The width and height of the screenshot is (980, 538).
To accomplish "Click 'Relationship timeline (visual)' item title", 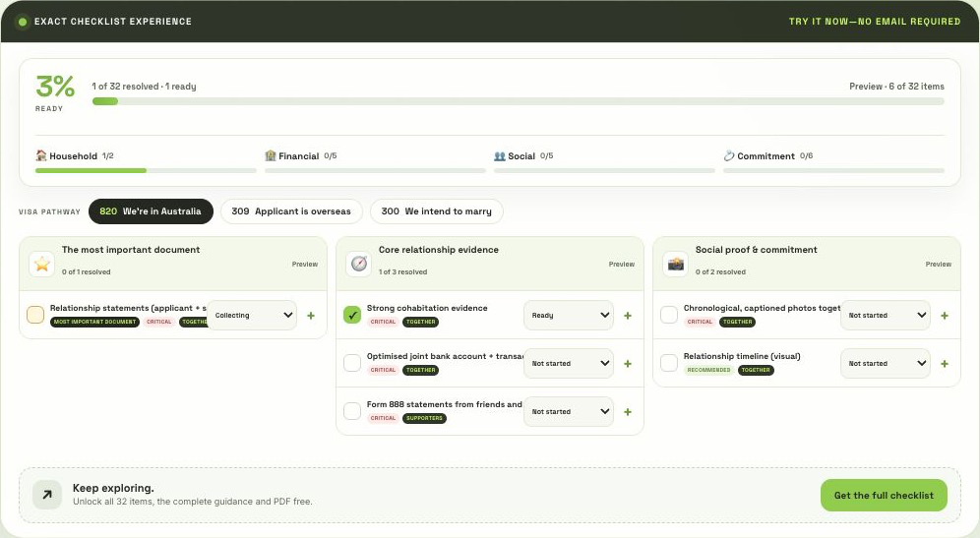I will [742, 356].
